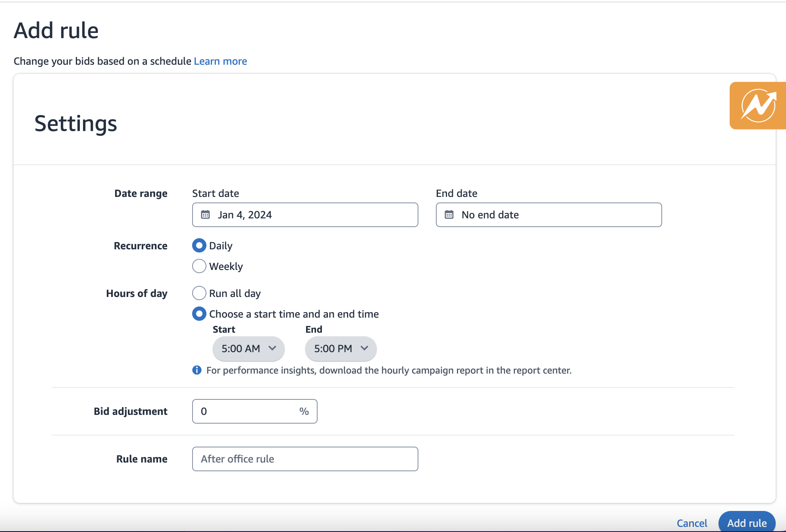Click the calendar icon next to Start date
Image resolution: width=786 pixels, height=532 pixels.
(x=206, y=214)
